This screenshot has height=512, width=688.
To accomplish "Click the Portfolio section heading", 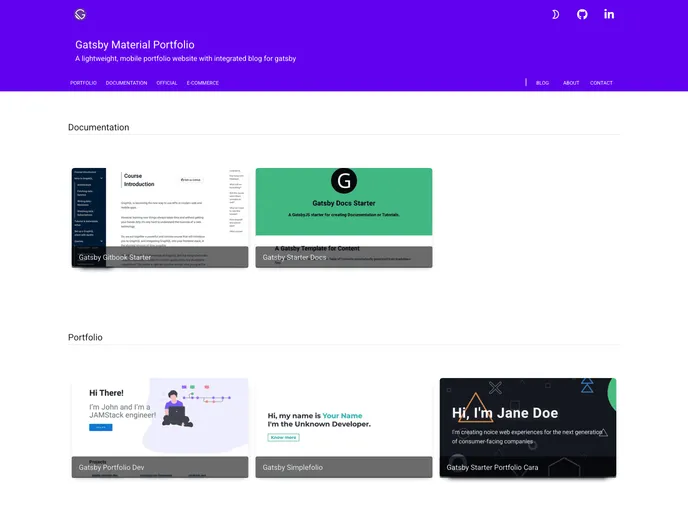I will point(85,338).
